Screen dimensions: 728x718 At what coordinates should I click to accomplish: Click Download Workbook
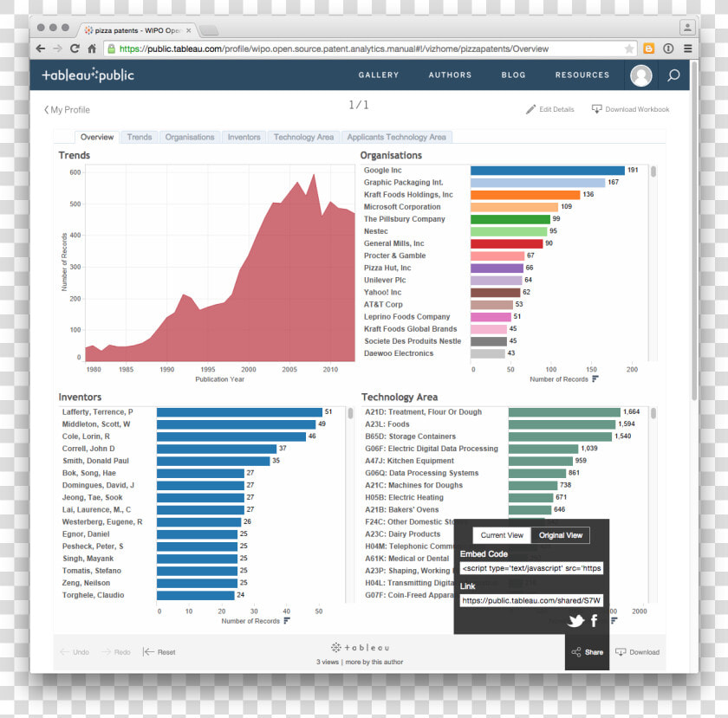coord(631,109)
